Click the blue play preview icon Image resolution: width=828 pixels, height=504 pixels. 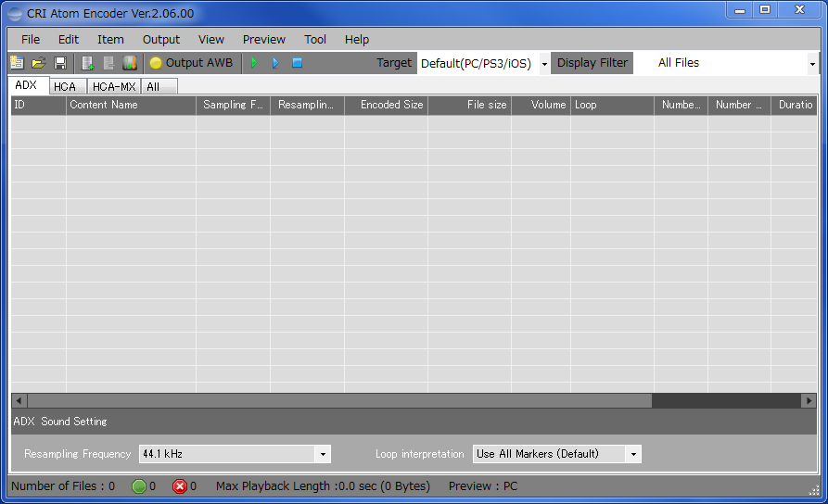275,63
